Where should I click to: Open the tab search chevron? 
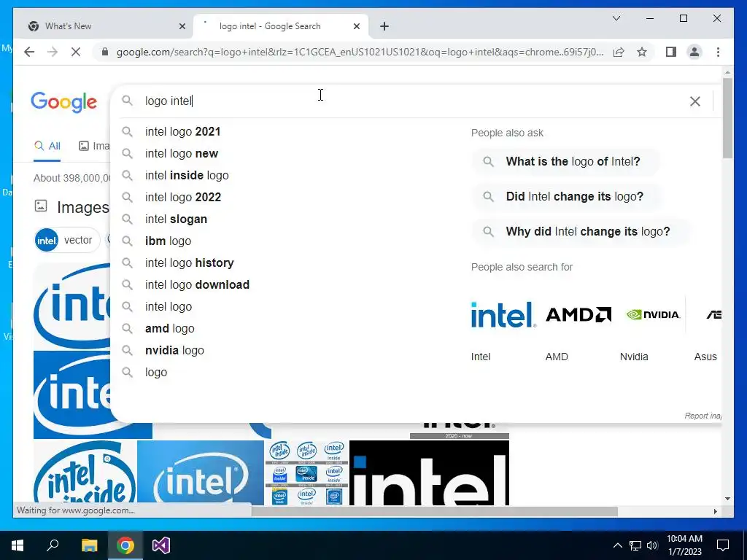616,18
